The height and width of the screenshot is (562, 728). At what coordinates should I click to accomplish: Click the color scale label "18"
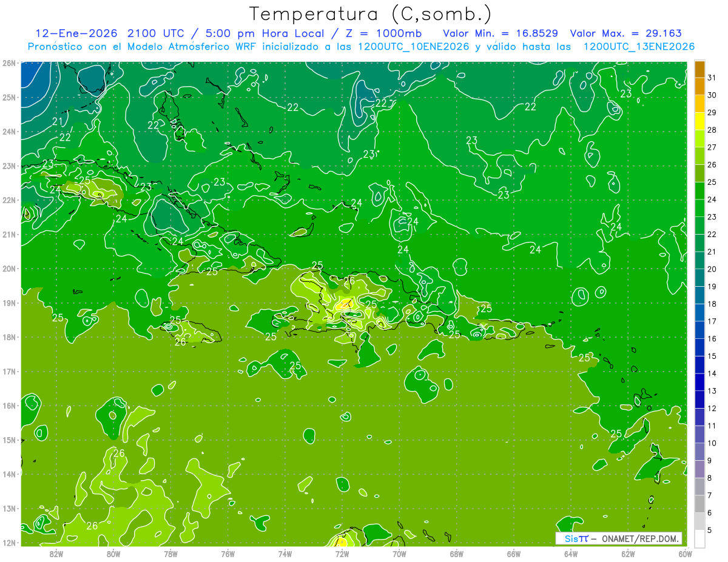coord(712,304)
